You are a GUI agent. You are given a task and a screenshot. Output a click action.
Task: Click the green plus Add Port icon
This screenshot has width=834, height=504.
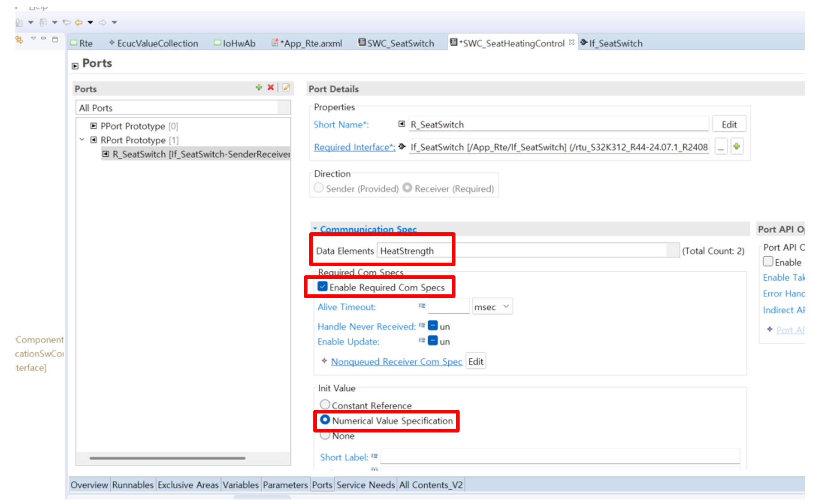pos(259,87)
